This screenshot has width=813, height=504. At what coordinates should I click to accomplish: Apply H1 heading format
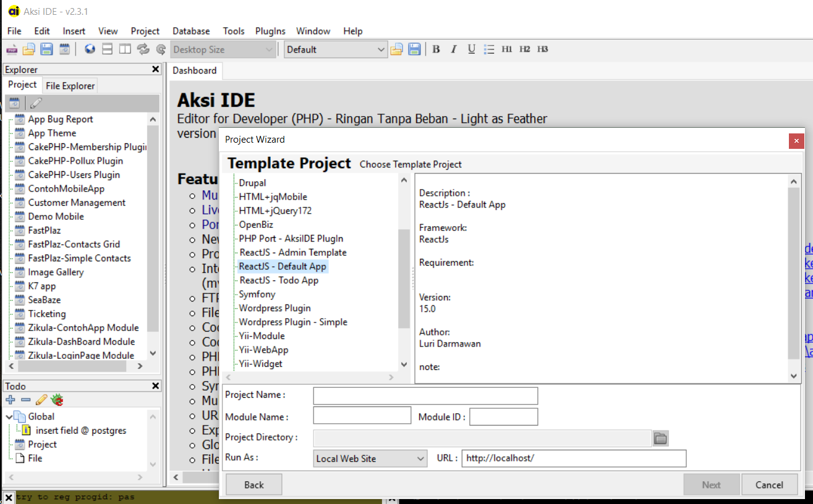pos(507,49)
